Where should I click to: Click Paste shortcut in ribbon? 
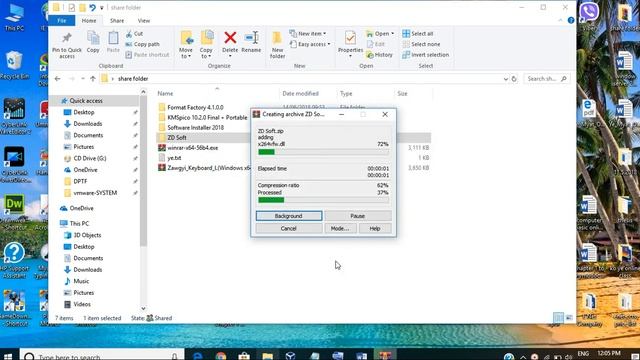tap(147, 55)
